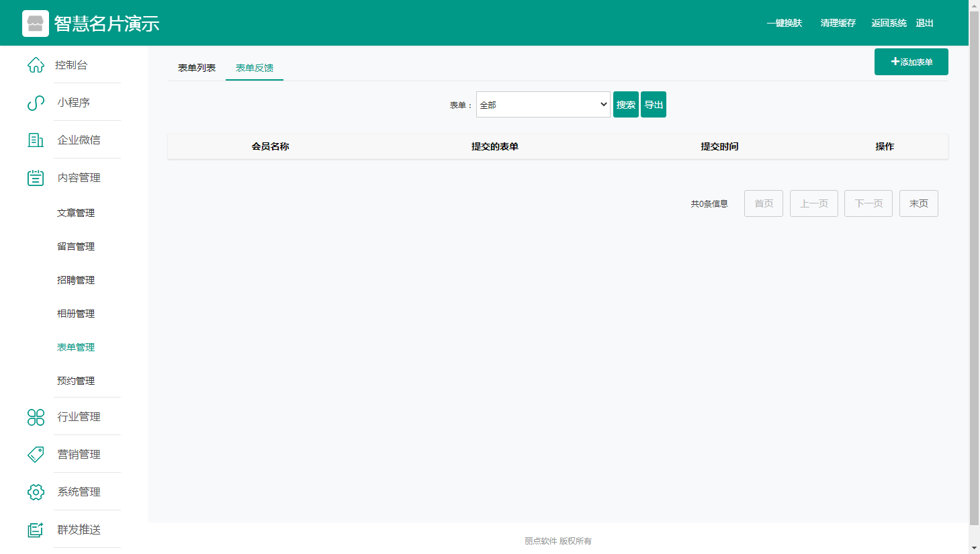Click the 下一页 pagination button
This screenshot has height=554, width=980.
tap(868, 203)
